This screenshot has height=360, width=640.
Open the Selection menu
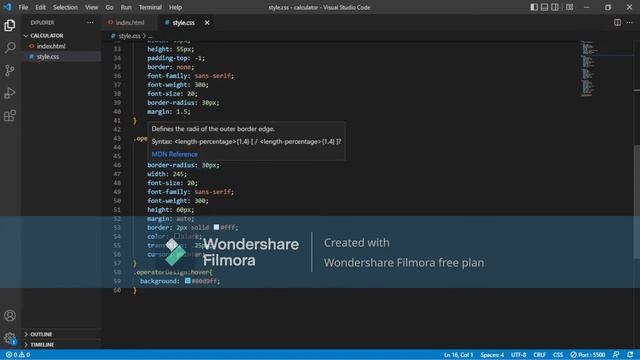tap(65, 7)
